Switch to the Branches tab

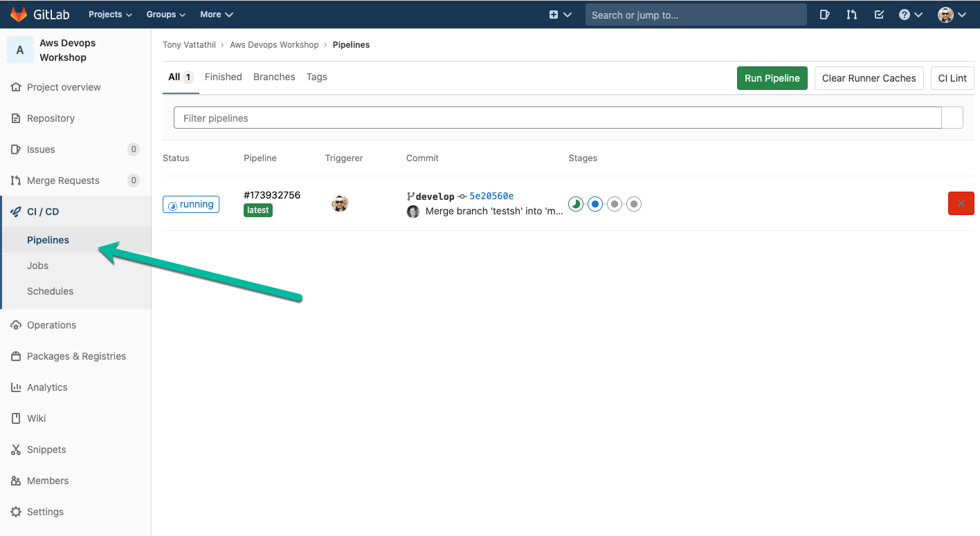pyautogui.click(x=274, y=77)
